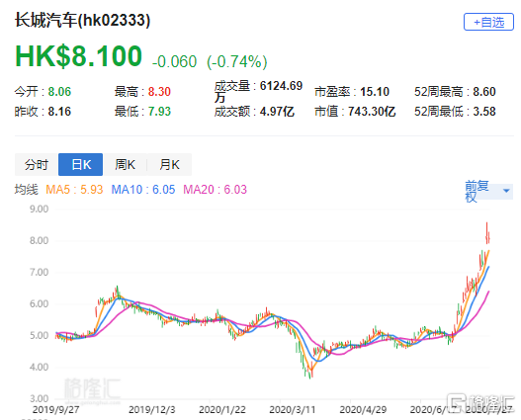Screen dimensions: 521x420
Task: Click the 2019/9/27 date axis label
Action: coord(55,409)
